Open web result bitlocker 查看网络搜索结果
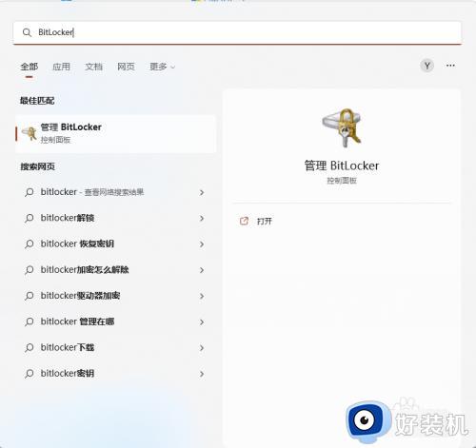Viewport: 476px width, 448px height. [115, 192]
